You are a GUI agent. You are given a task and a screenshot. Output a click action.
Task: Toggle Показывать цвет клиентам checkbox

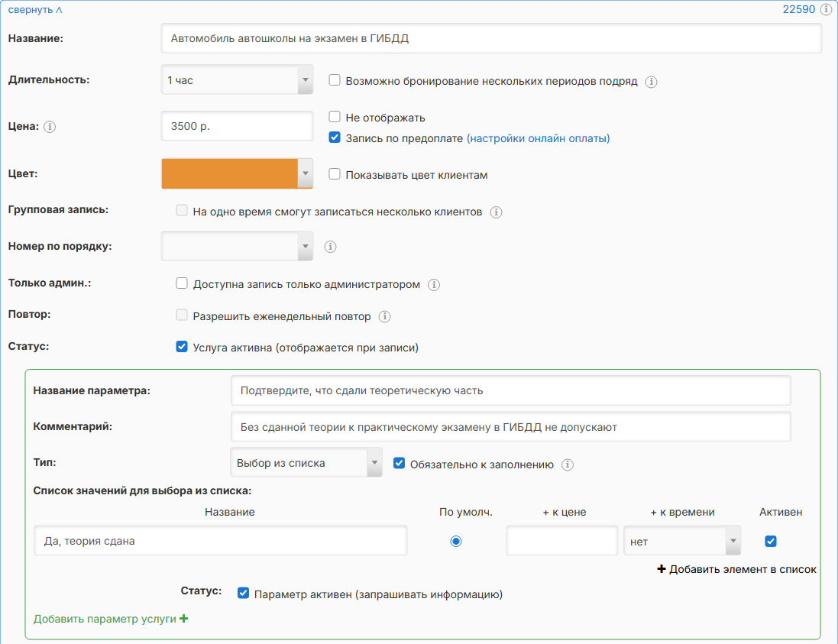tap(335, 173)
